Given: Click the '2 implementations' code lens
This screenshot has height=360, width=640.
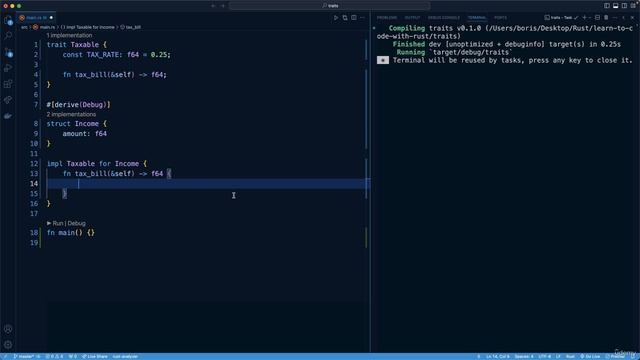Looking at the screenshot, I should tap(71, 114).
